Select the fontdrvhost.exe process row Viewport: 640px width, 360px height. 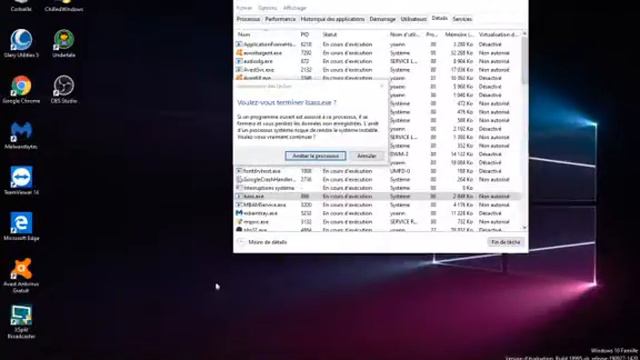point(378,171)
